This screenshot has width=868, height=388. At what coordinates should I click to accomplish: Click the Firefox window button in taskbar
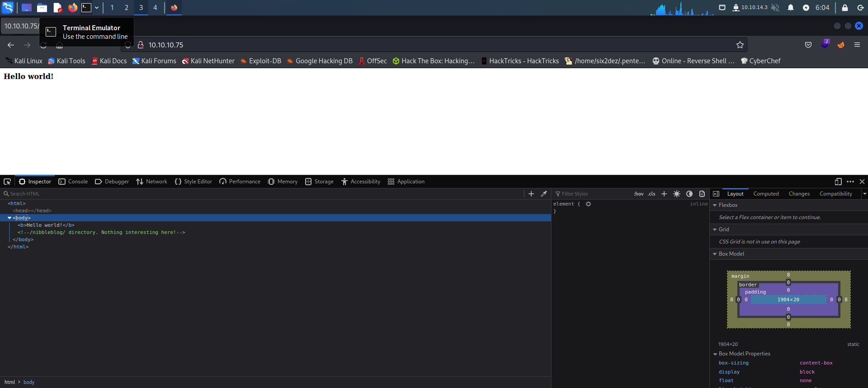(174, 8)
